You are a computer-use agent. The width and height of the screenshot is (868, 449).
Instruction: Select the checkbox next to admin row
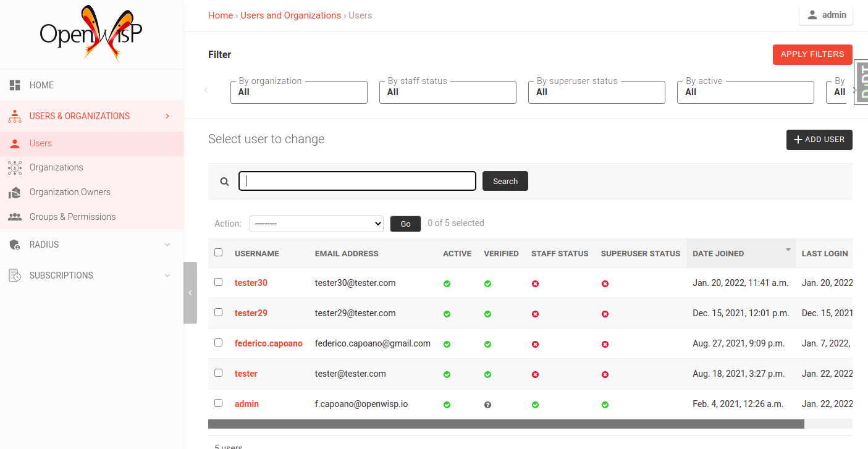click(218, 403)
